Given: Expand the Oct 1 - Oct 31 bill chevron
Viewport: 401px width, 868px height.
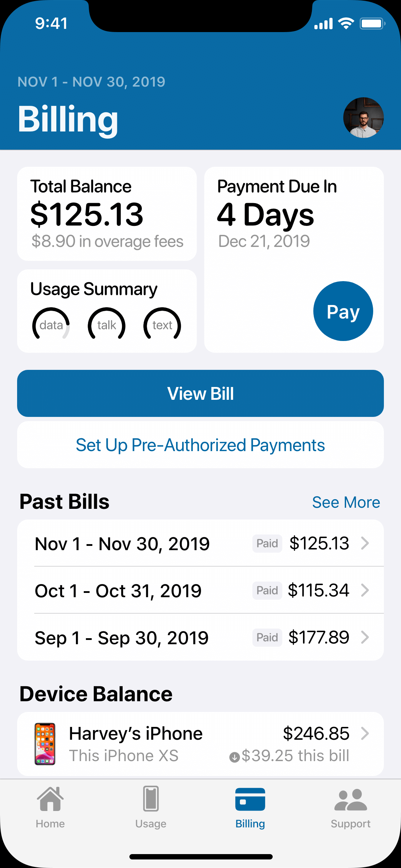Looking at the screenshot, I should 365,590.
